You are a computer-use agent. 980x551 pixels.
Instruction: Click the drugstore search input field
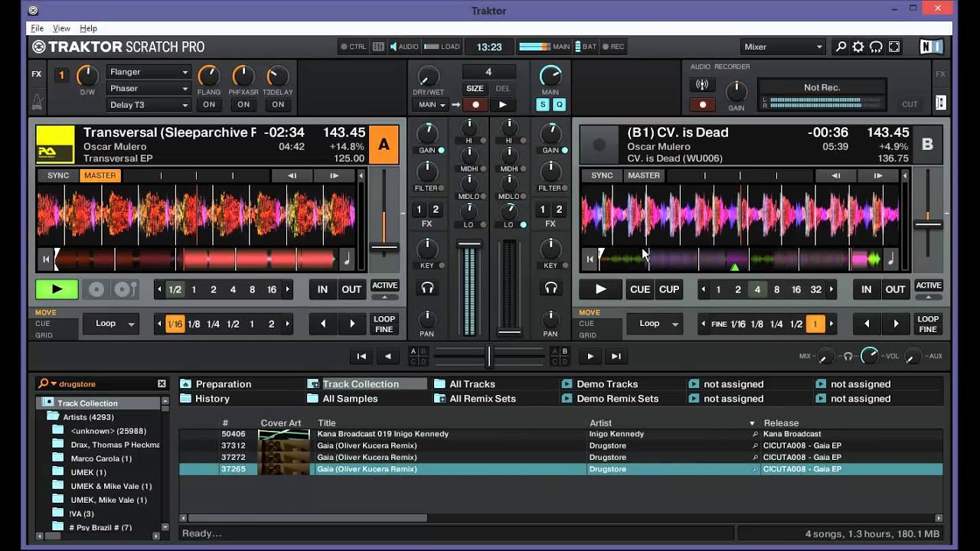[107, 384]
